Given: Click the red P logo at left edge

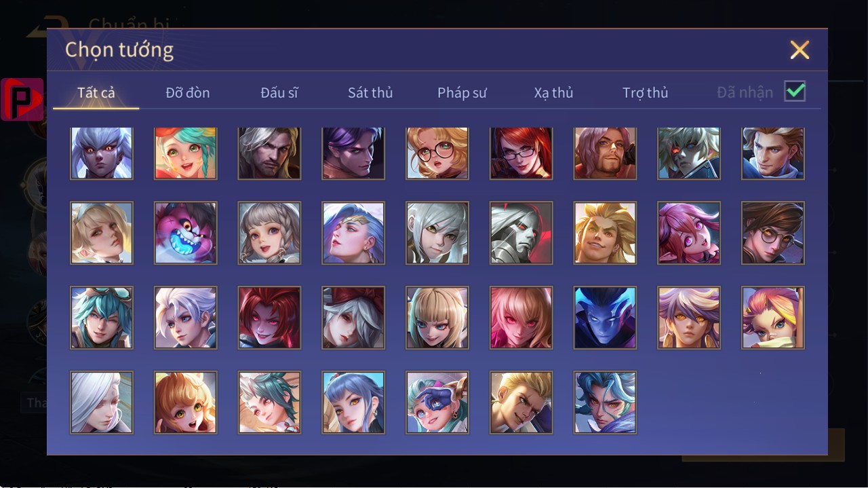Looking at the screenshot, I should 22,99.
